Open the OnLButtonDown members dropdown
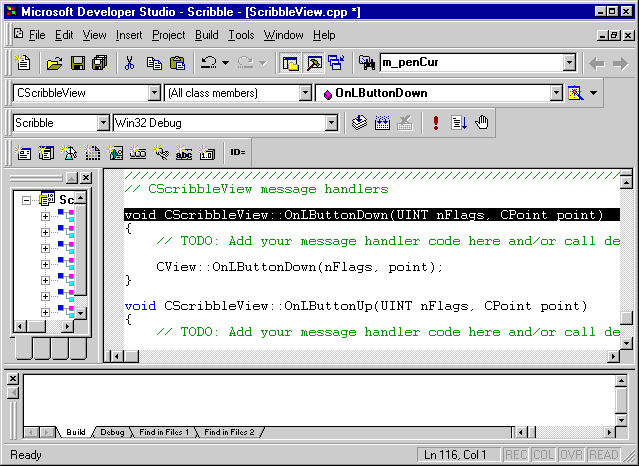Screen dimensions: 639x466 click(556, 93)
